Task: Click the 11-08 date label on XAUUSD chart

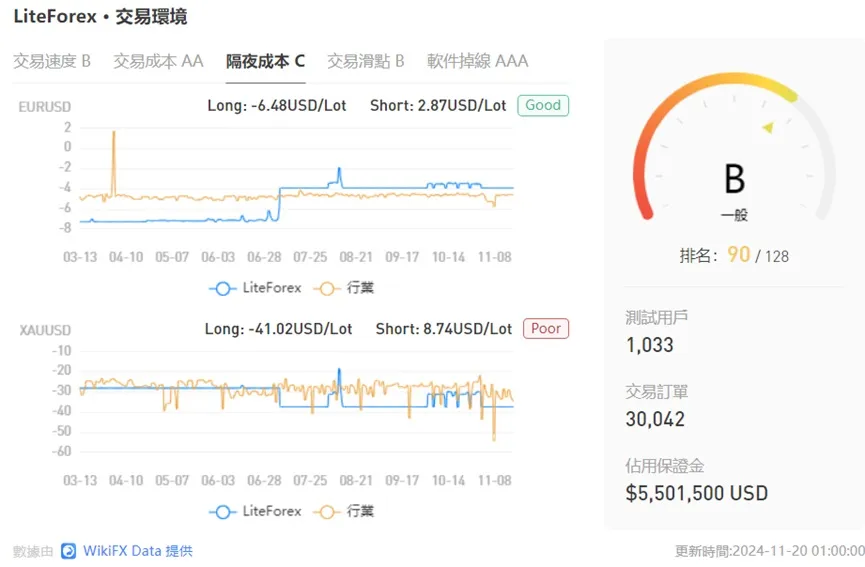Action: 495,480
